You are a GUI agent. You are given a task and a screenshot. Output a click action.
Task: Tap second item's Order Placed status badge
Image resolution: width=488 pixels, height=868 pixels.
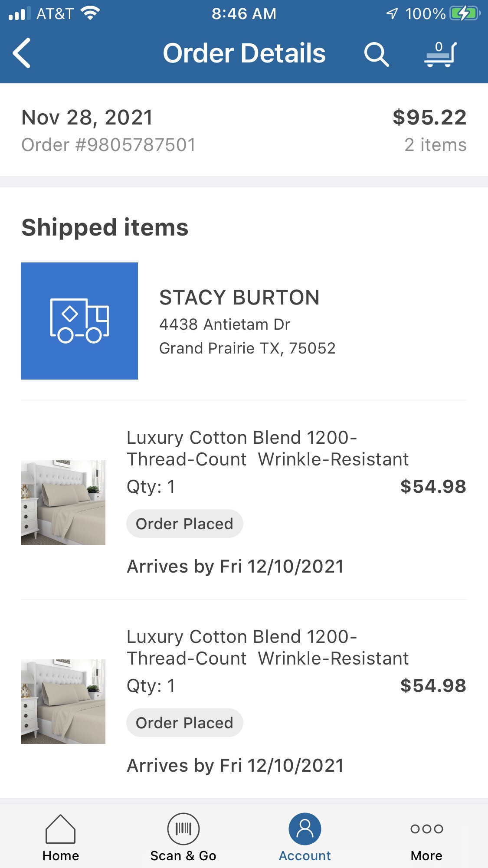click(184, 723)
